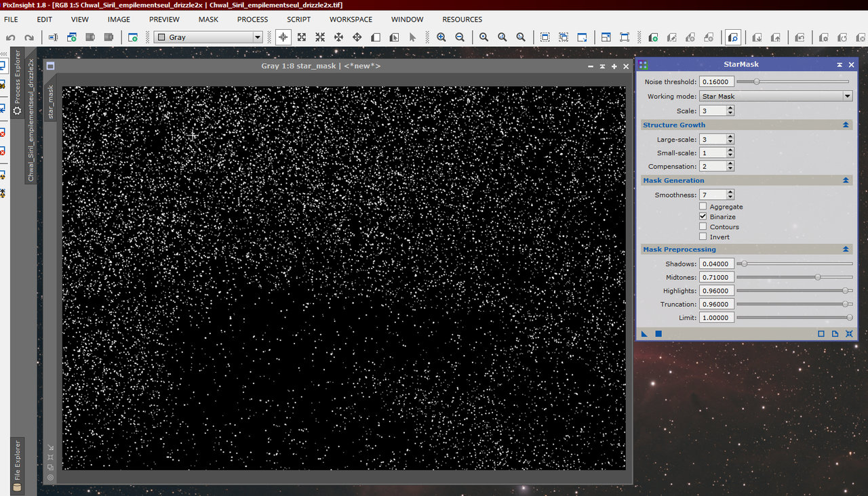Open the PREVIEW menu
Screen dimensions: 868x496
164,20
